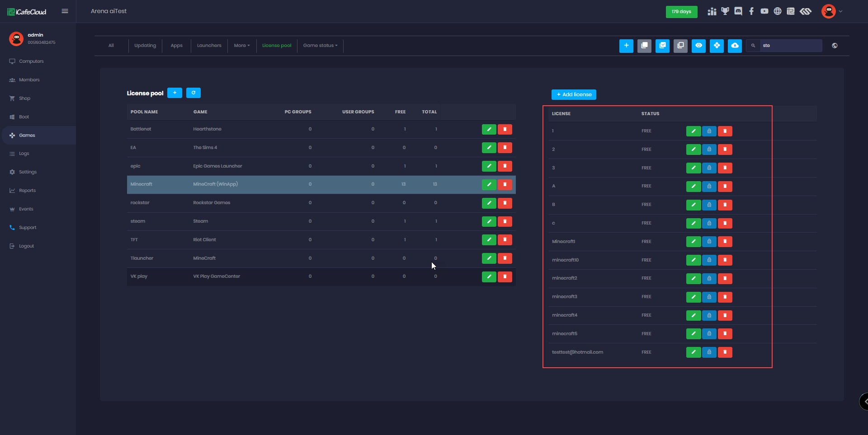
Task: Refresh the License pool list
Action: tap(193, 93)
